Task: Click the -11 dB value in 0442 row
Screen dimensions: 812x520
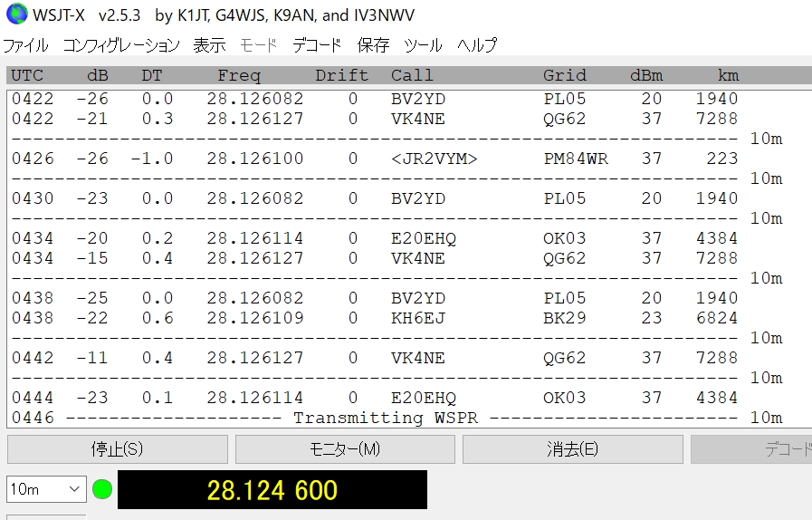Action: click(x=91, y=358)
